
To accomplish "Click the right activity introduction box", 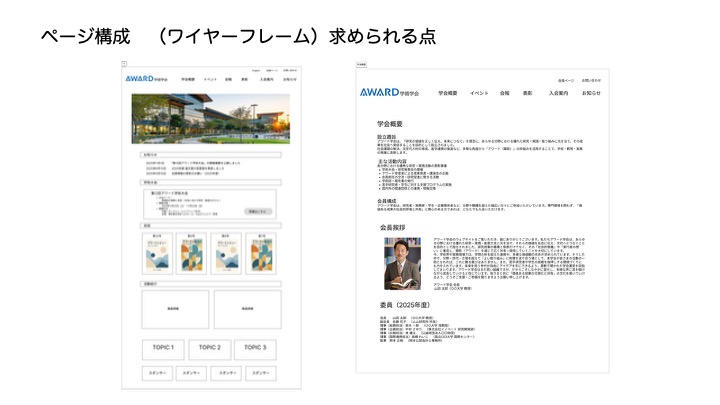I will tap(248, 309).
